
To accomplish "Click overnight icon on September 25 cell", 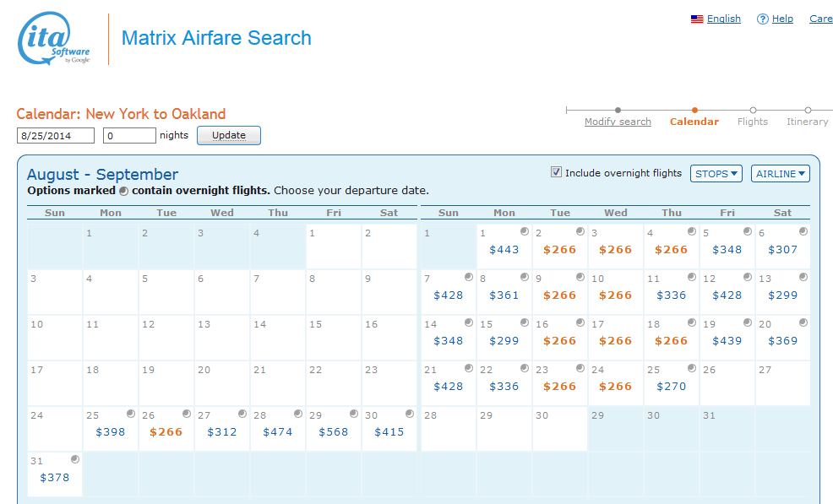I will (692, 368).
